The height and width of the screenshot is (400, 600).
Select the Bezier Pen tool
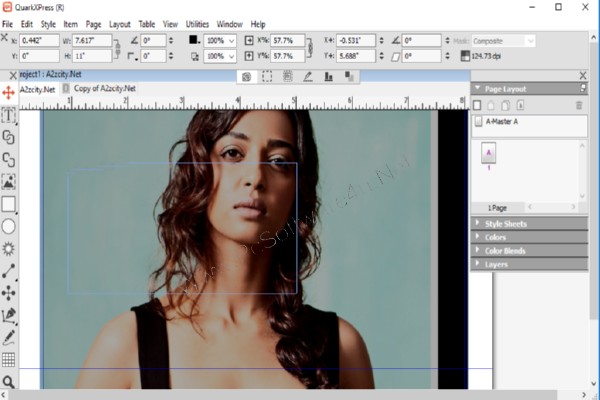point(8,315)
